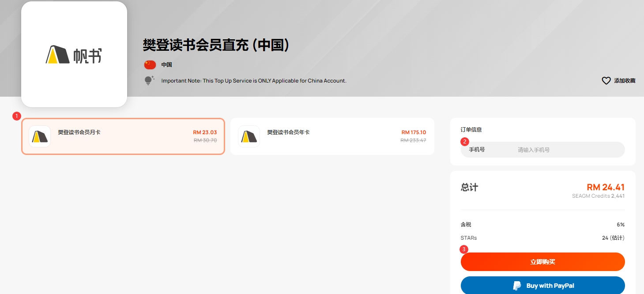Click the 帆书 product logo image

(x=74, y=54)
